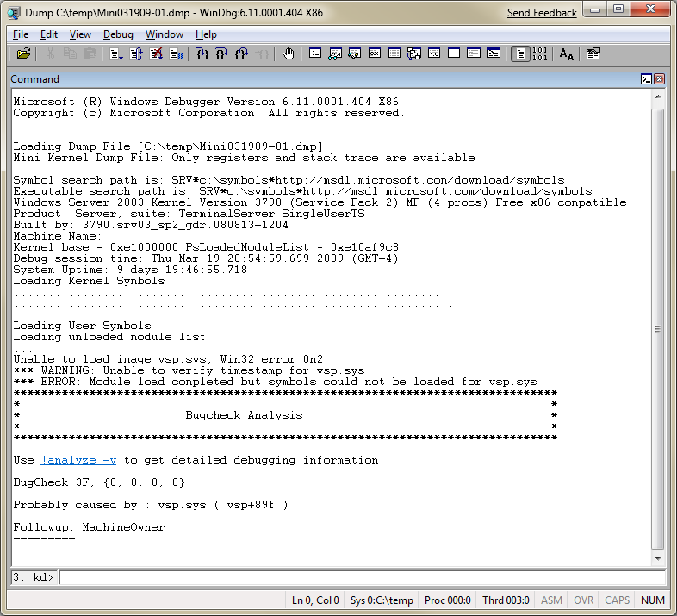Open the Memory window toolbar icon
Image resolution: width=677 pixels, height=616 pixels.
pyautogui.click(x=394, y=53)
